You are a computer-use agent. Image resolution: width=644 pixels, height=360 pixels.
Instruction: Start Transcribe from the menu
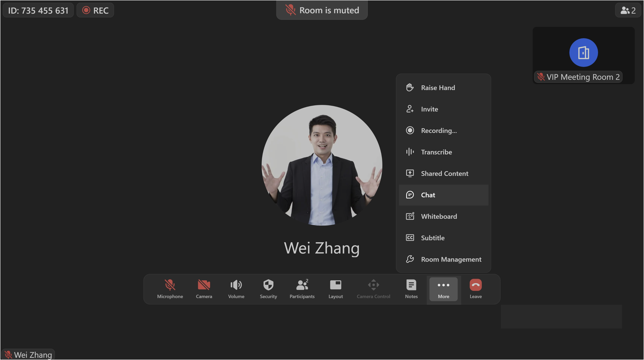[443, 152]
